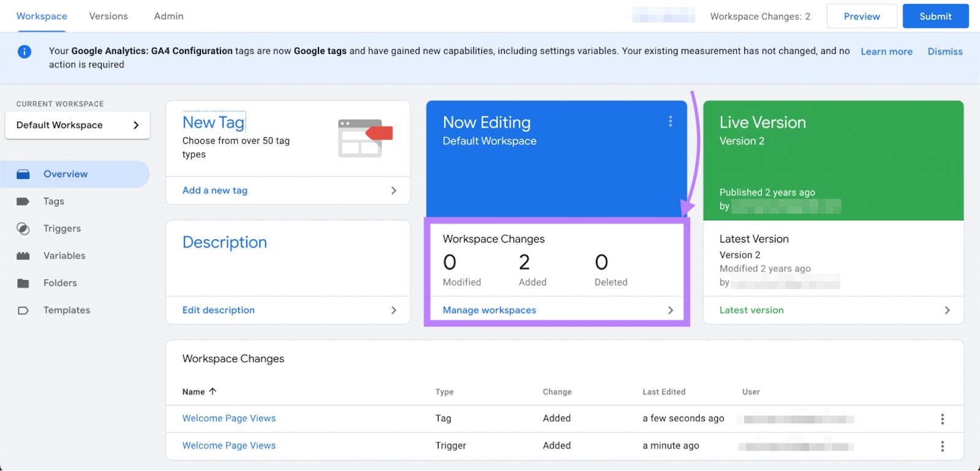
Task: Click the Variables brick icon in sidebar
Action: (23, 256)
